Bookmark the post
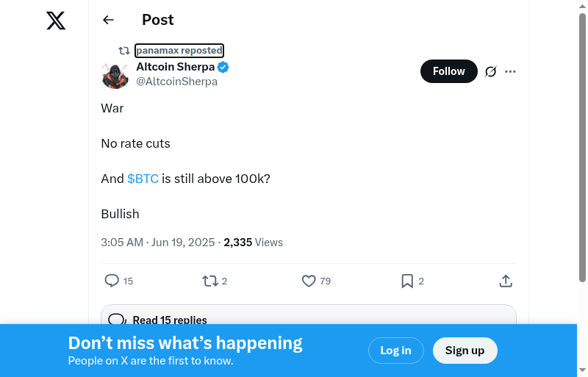Viewport: 588px width, 377px height. 407,281
